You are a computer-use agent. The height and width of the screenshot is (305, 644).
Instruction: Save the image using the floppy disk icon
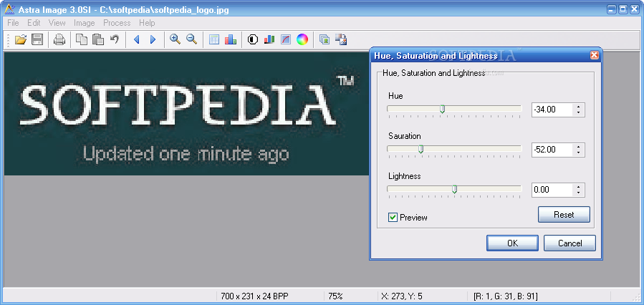tap(37, 39)
